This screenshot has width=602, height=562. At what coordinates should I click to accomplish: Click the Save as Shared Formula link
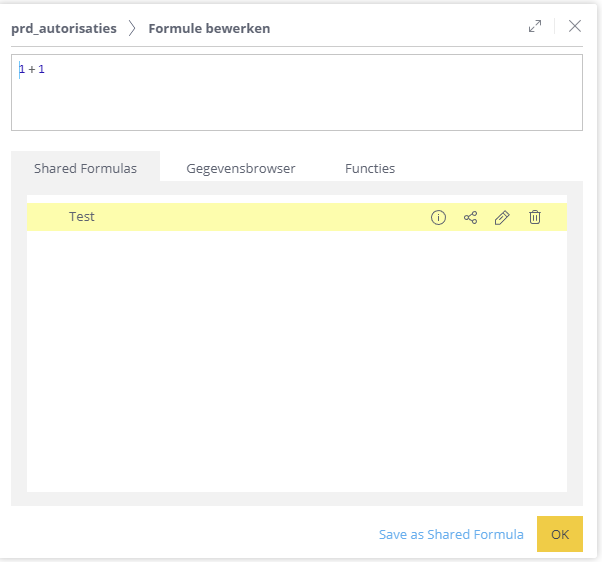pyautogui.click(x=451, y=534)
